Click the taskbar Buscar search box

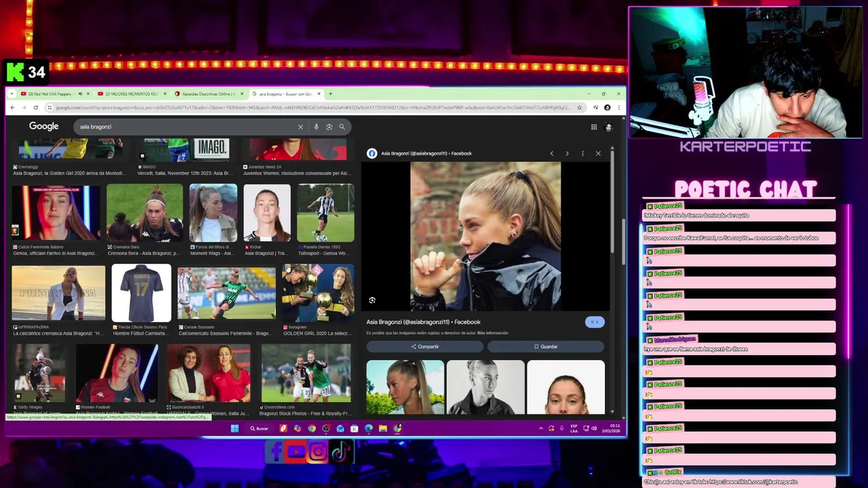pos(259,428)
